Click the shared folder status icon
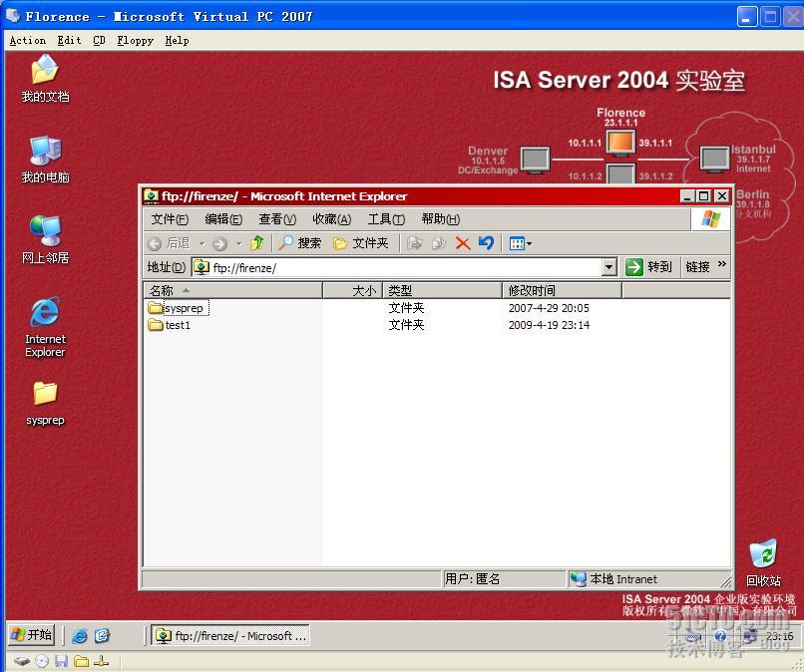The image size is (804, 672). (x=81, y=661)
